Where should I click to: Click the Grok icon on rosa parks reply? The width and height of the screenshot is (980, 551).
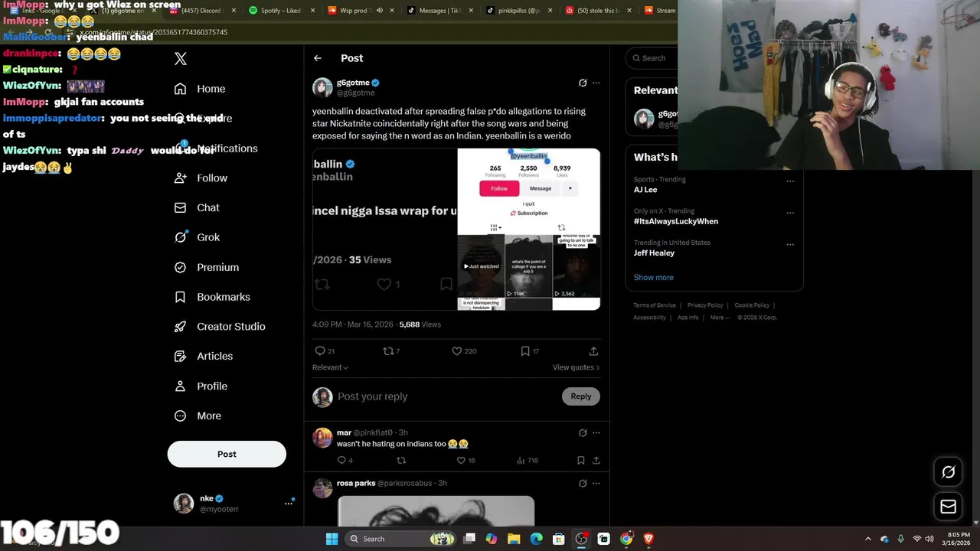click(x=583, y=483)
